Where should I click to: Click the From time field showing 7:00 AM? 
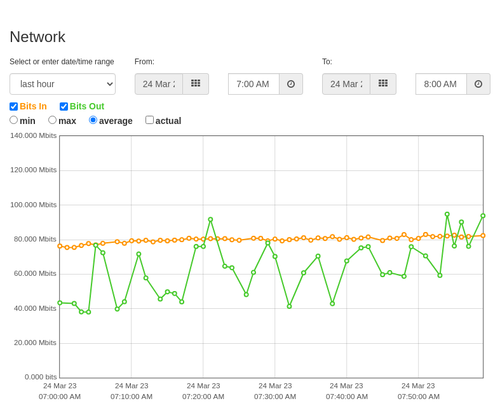coord(254,84)
